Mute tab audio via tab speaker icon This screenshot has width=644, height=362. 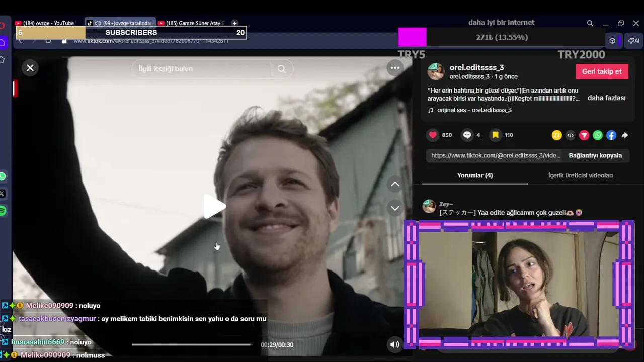coord(98,23)
